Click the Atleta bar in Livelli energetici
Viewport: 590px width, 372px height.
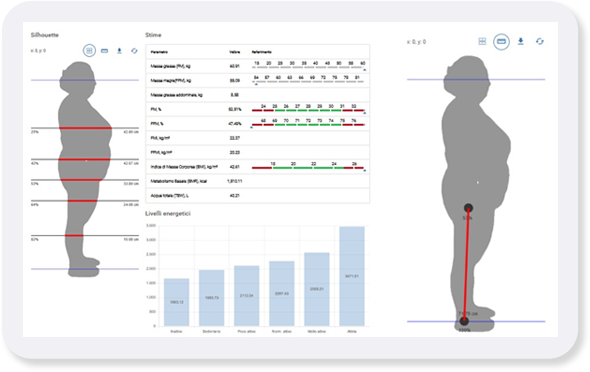click(352, 276)
